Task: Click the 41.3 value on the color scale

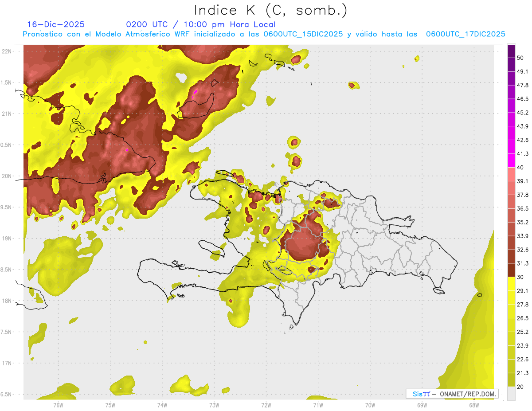Action: (x=523, y=154)
